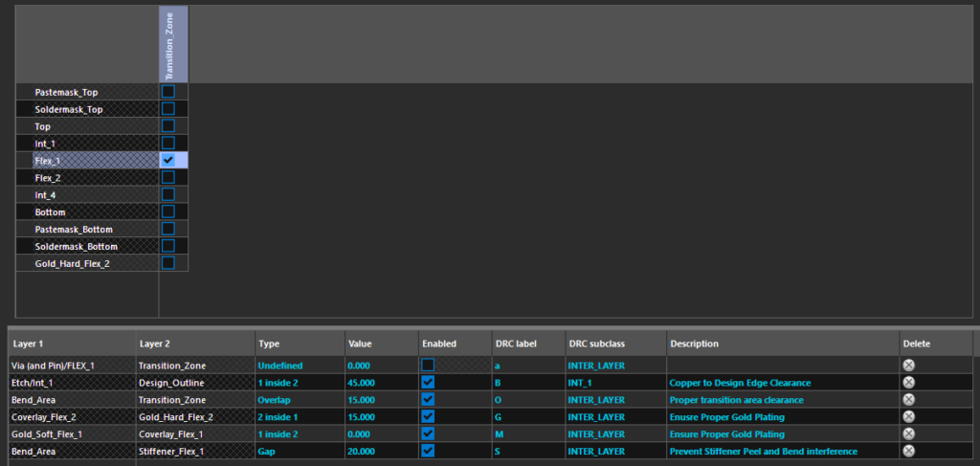
Task: Open DRC subclass for label S row
Action: [x=615, y=451]
